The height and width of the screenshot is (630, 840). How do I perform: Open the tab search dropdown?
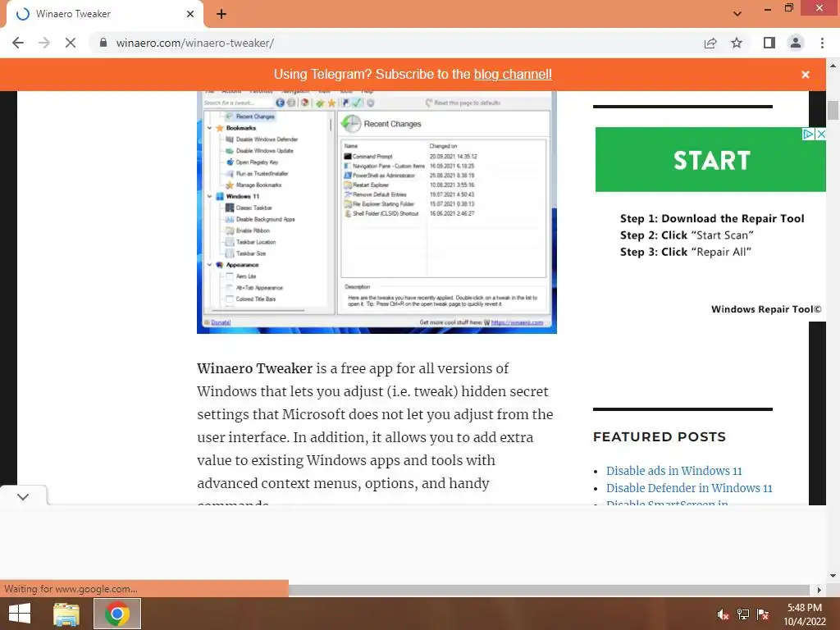(737, 14)
